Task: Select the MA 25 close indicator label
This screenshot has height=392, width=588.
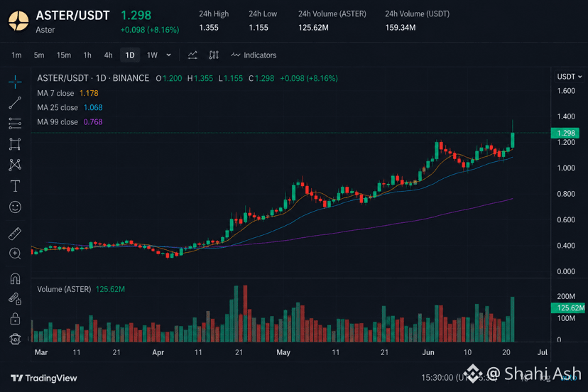Action: [x=58, y=108]
